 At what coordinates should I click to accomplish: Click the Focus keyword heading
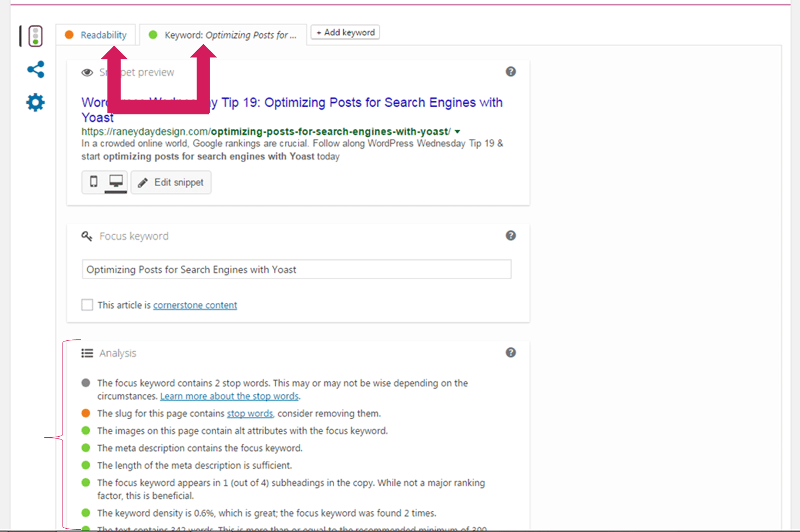tap(134, 236)
